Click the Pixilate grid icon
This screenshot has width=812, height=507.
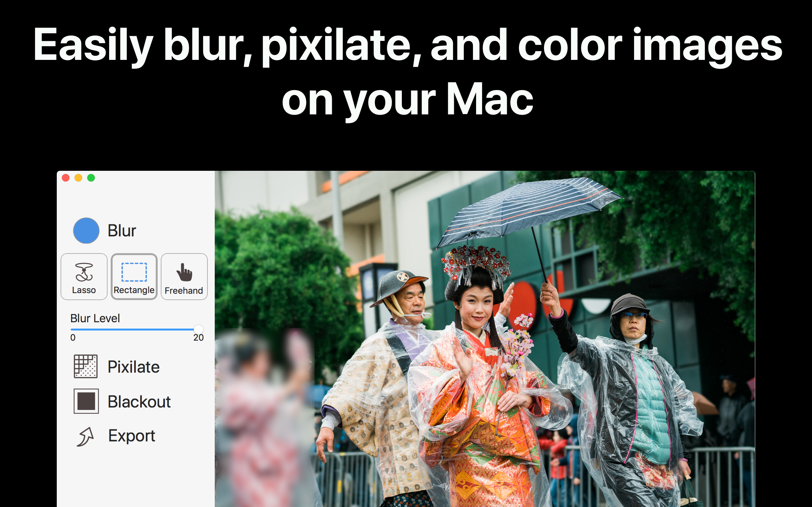click(86, 367)
